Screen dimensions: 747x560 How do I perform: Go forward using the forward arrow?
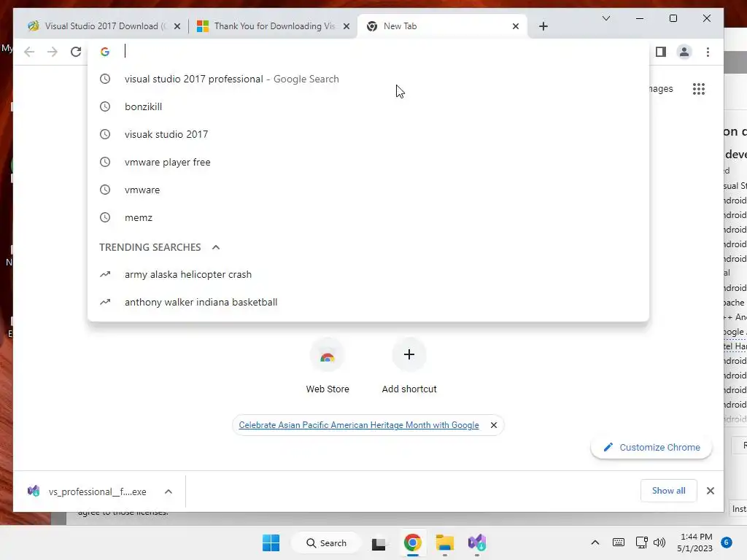[x=53, y=52]
